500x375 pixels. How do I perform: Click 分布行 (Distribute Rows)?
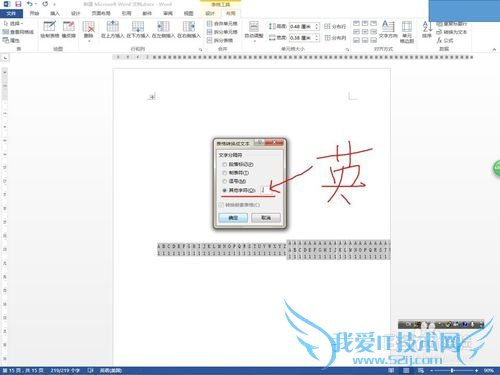click(x=335, y=26)
